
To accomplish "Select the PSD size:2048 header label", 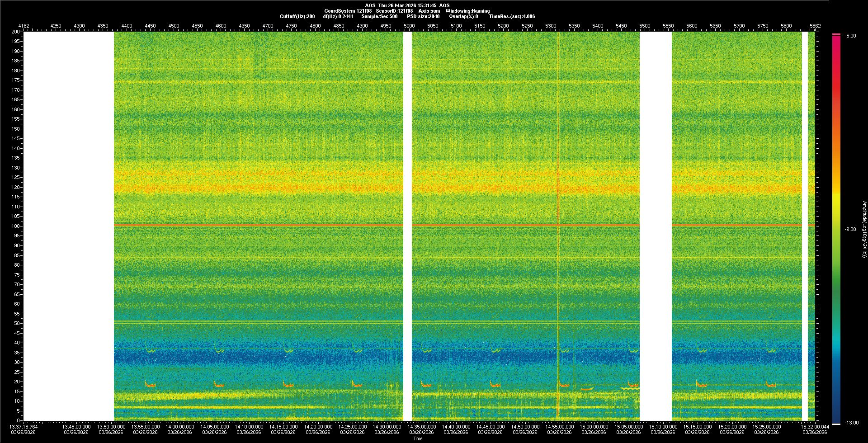I will coord(423,16).
